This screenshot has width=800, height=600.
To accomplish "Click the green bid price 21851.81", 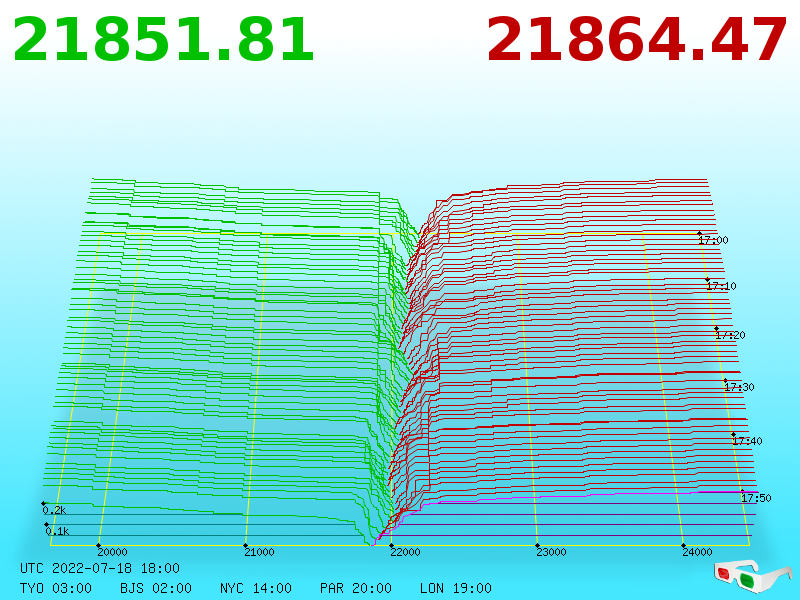I will 163,40.
